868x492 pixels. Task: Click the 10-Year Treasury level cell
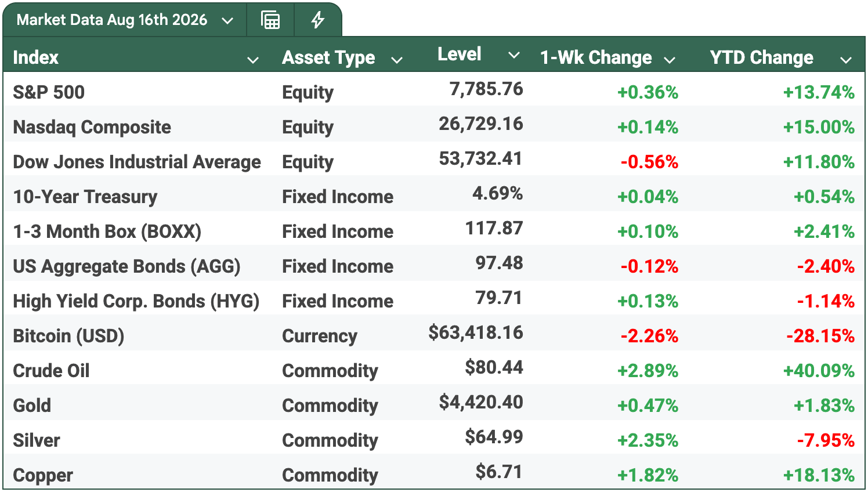[498, 193]
